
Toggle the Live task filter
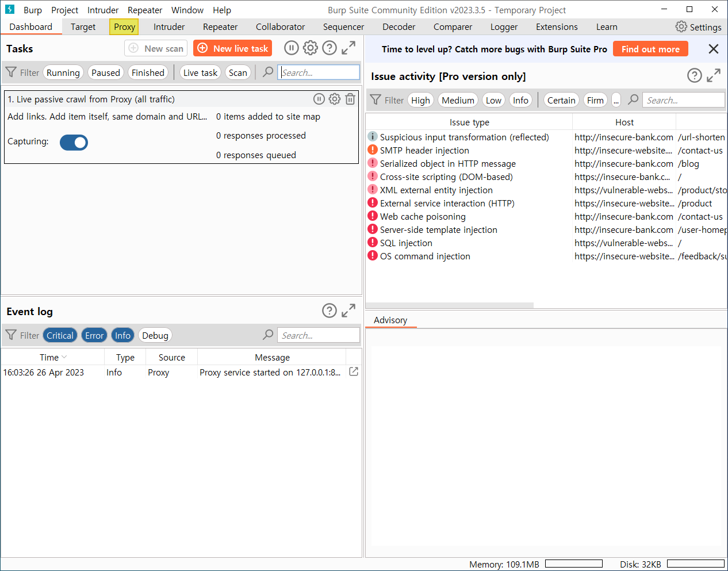201,72
